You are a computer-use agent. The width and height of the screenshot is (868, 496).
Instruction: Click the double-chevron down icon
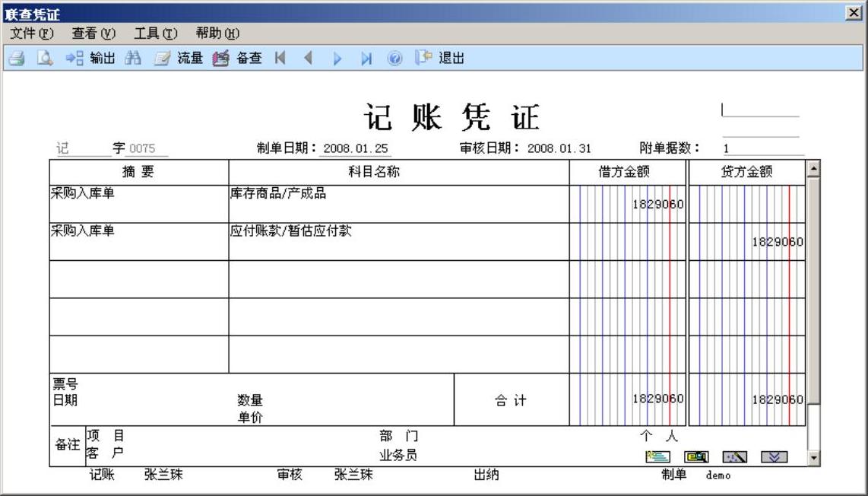point(774,456)
